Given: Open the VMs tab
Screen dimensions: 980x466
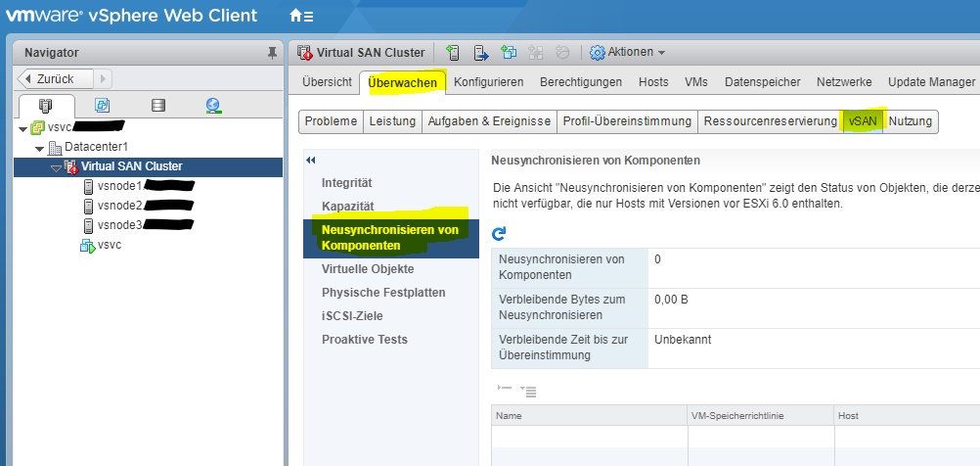Looking at the screenshot, I should [696, 82].
